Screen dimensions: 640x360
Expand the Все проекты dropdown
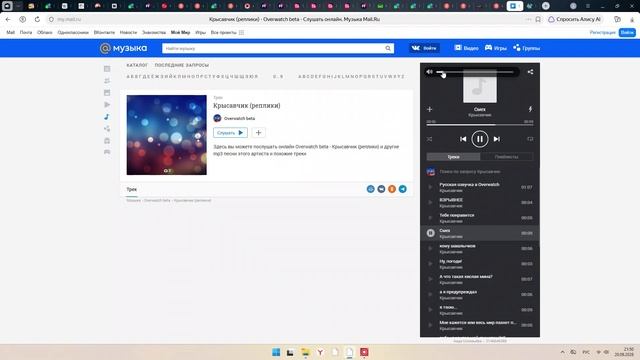(227, 32)
